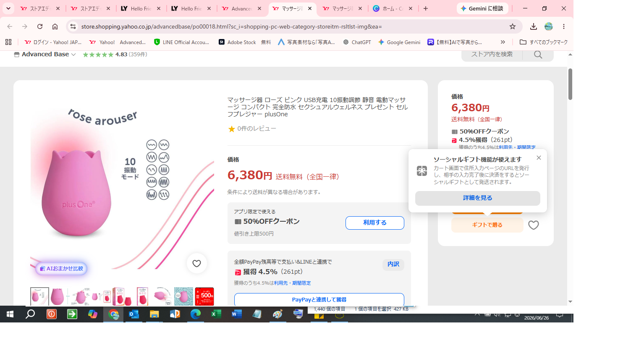The height and width of the screenshot is (351, 644).
Task: Open the ログイン - Yahoo! JAPAN bookmark
Action: (53, 42)
